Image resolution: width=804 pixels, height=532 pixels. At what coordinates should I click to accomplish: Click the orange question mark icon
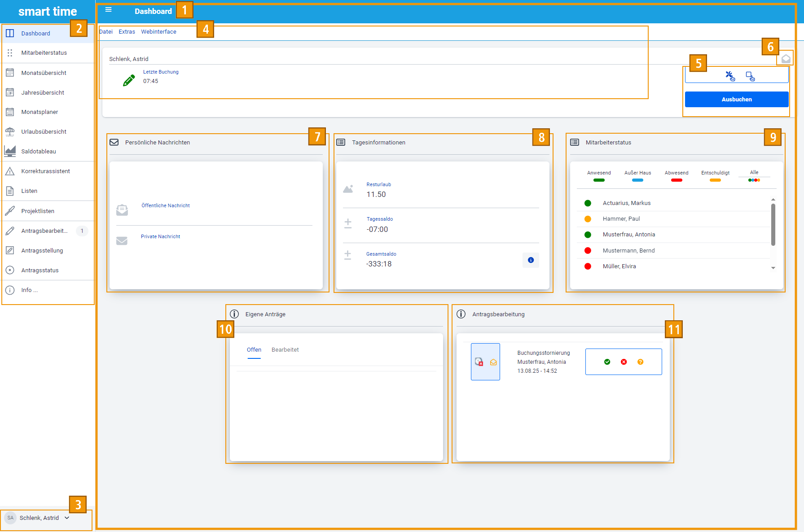coord(640,362)
